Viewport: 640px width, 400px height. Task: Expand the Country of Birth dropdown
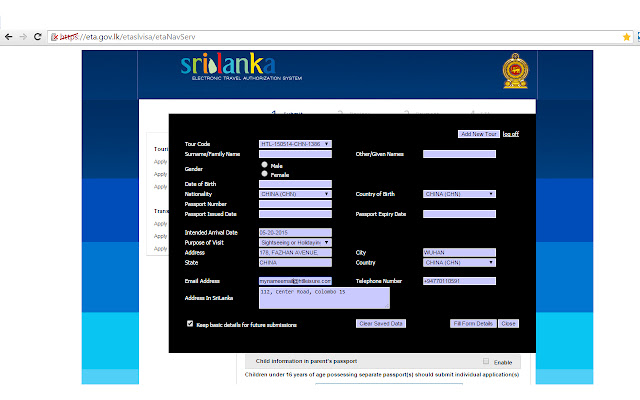460,194
